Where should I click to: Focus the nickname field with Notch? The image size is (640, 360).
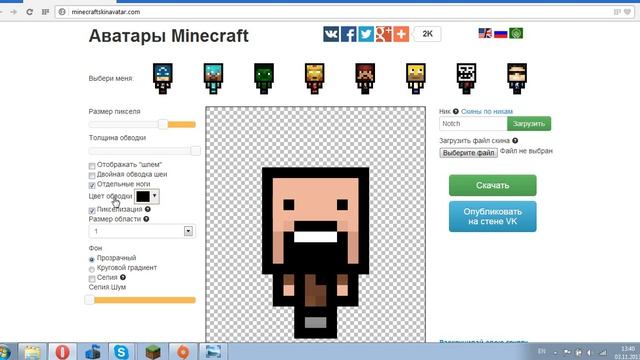[x=473, y=123]
